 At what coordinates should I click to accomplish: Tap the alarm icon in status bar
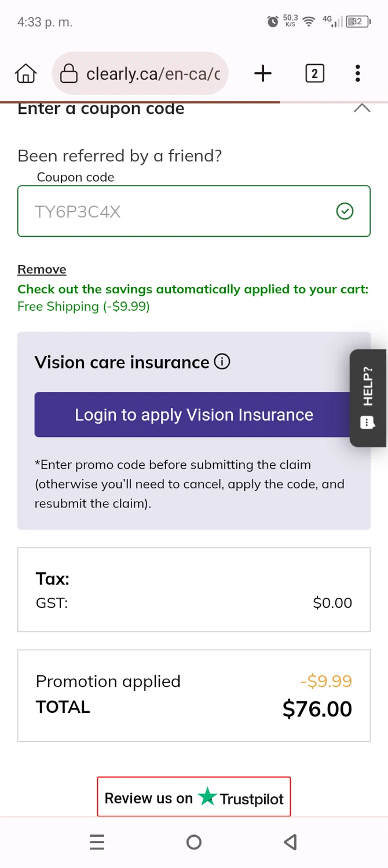coord(273,22)
